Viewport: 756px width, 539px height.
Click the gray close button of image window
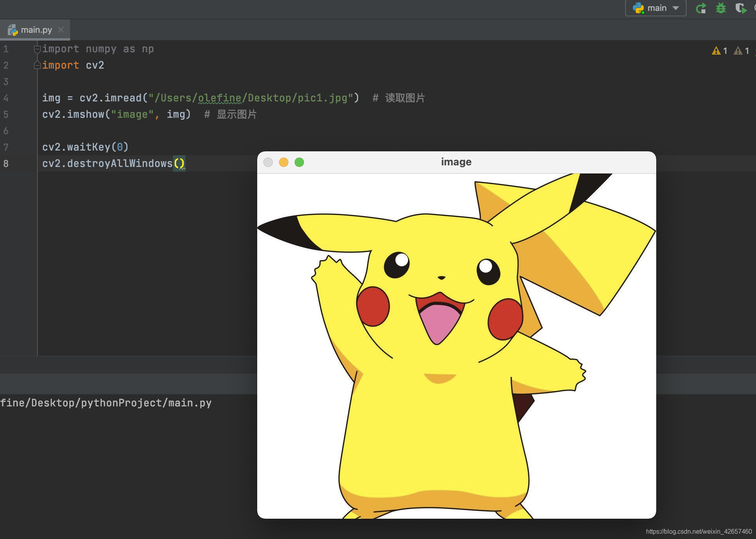(x=268, y=162)
